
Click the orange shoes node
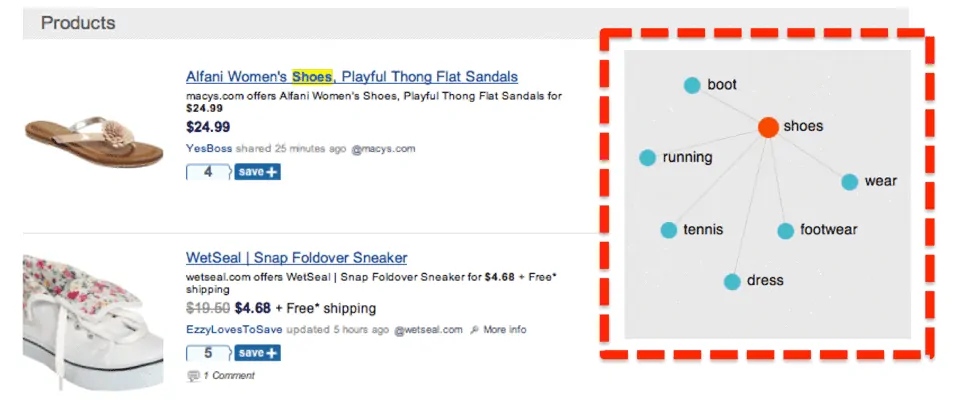point(768,127)
